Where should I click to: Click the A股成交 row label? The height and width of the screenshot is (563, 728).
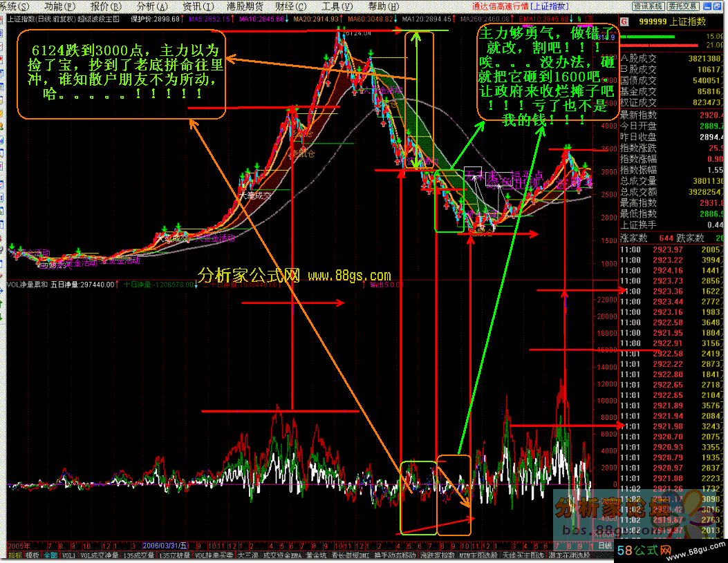click(x=638, y=59)
